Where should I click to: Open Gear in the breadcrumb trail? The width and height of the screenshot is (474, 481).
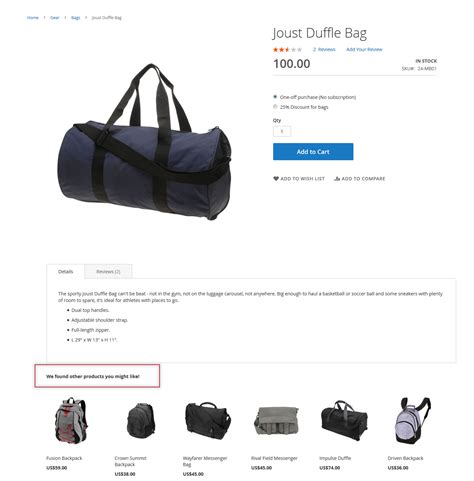[55, 18]
